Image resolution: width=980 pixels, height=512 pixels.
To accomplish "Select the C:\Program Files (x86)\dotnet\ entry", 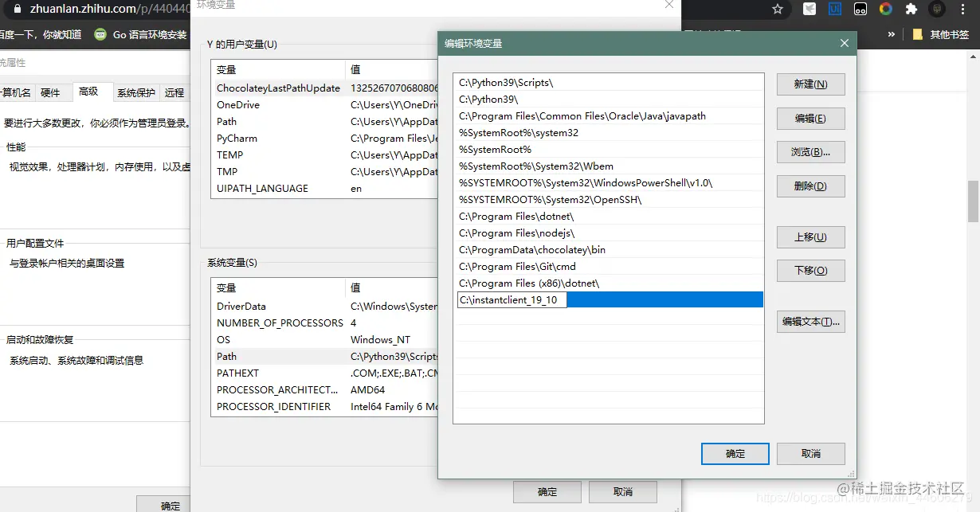I will 609,283.
